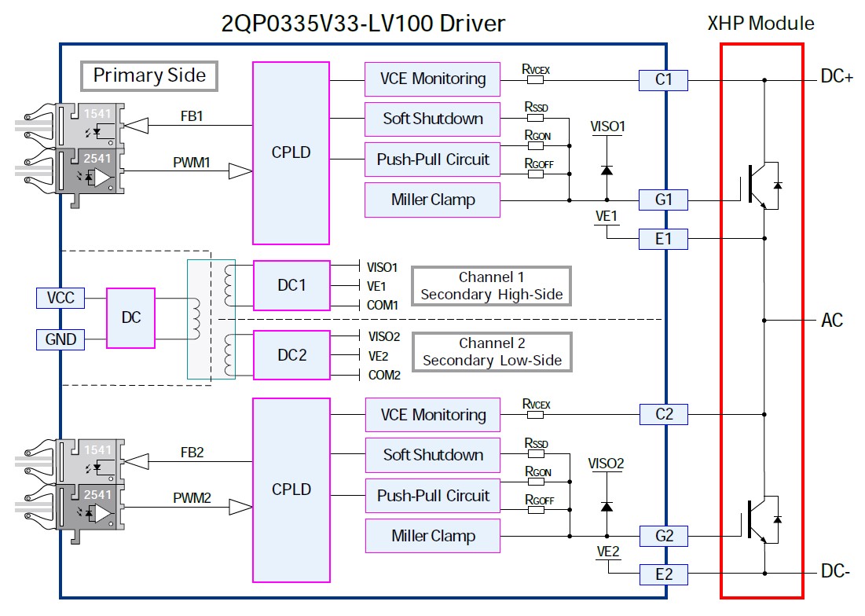Click the diode symbol under VISO1
This screenshot has width=865, height=616.
coord(607,170)
